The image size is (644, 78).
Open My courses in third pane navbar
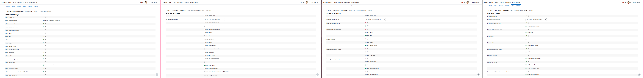(347, 2)
